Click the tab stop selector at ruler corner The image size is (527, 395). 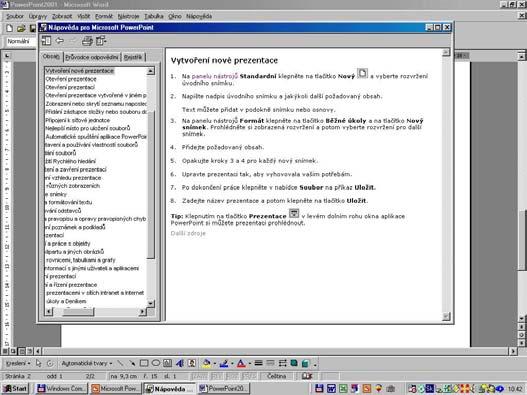click(x=7, y=56)
